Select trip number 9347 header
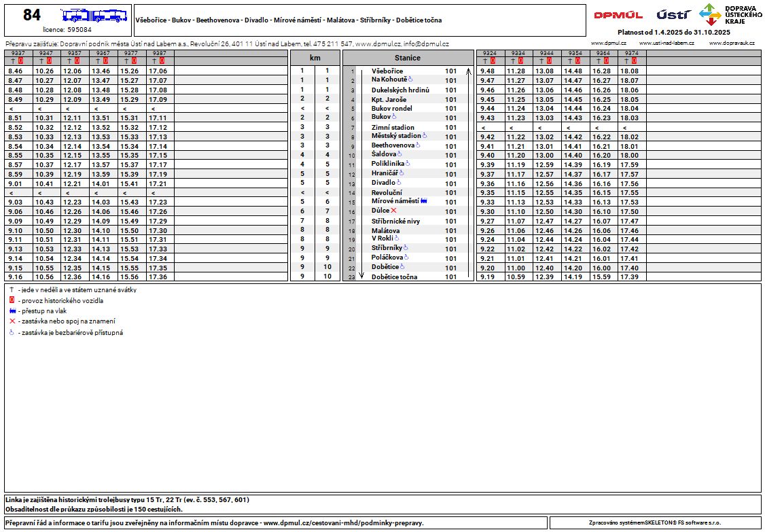765x532 pixels. coord(46,53)
